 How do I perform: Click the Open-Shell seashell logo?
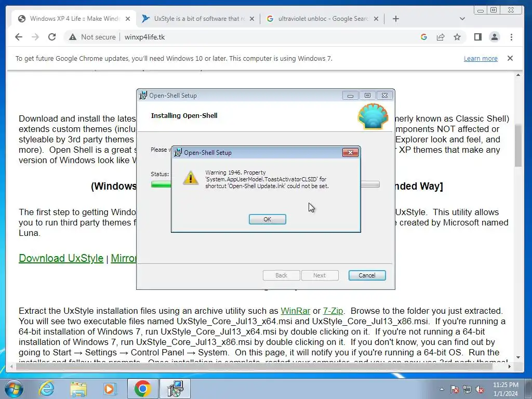(373, 116)
